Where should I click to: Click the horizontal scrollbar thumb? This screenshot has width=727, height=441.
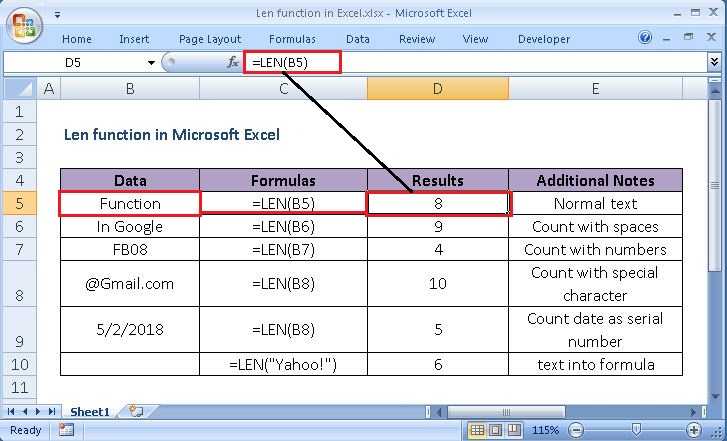[x=506, y=412]
